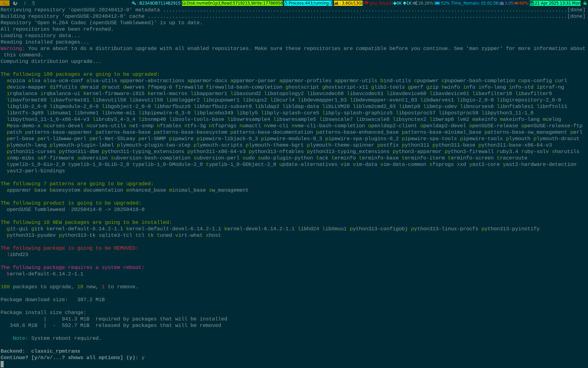Click the 941.3 MiB required value

76,319
